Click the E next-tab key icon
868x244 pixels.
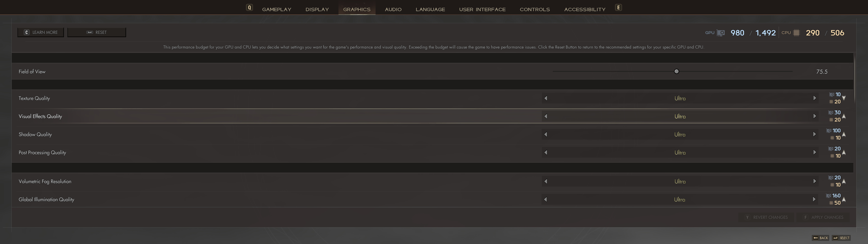[x=618, y=7]
